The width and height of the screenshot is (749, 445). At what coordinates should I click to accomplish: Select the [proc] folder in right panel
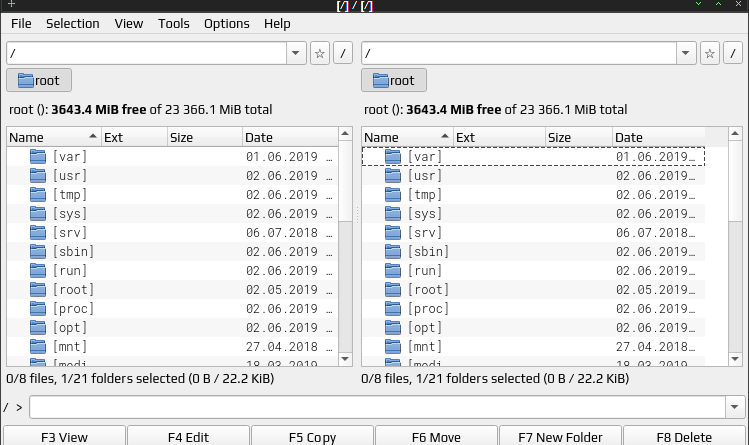(428, 309)
